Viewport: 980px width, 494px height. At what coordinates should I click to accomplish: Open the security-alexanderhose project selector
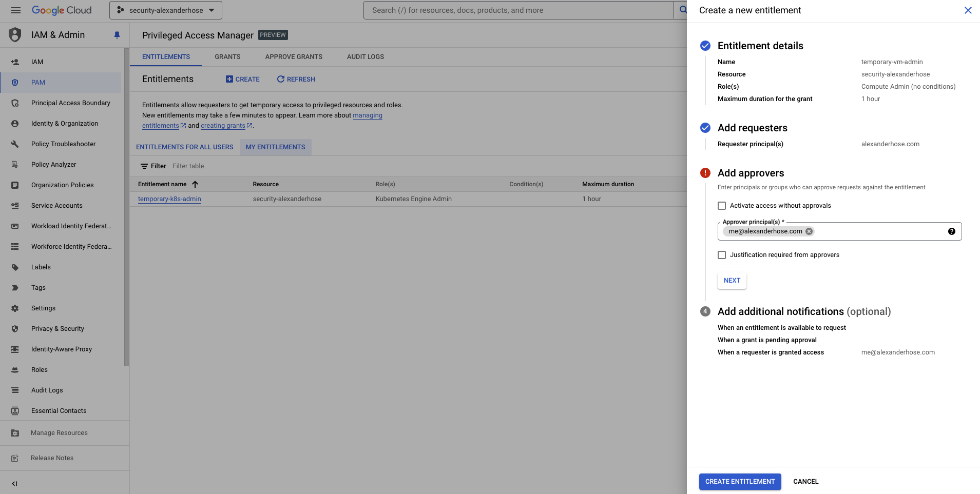coord(165,10)
